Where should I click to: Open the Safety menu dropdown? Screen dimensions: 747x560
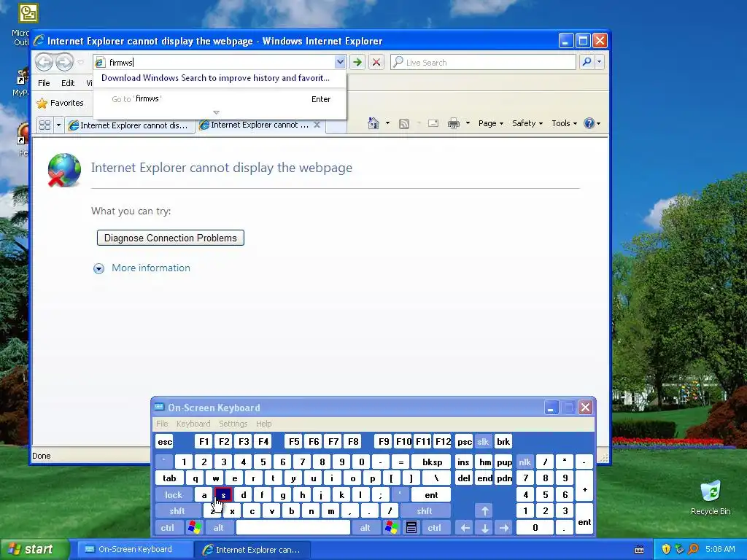(x=527, y=123)
